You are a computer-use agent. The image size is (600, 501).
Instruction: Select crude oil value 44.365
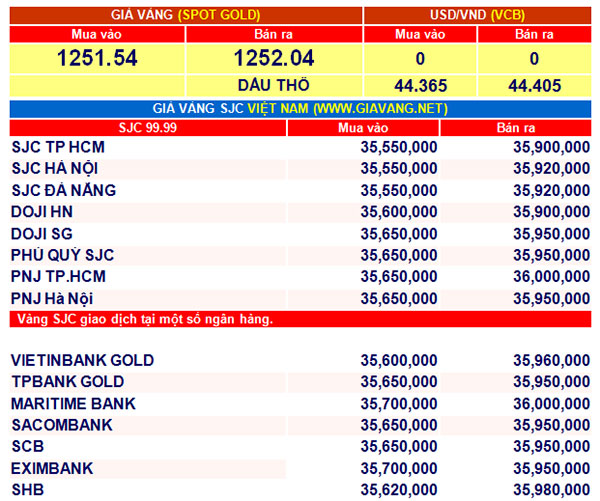[420, 86]
